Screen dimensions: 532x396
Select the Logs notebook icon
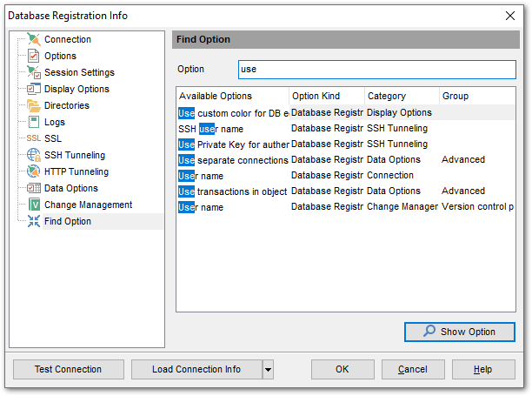tap(34, 122)
